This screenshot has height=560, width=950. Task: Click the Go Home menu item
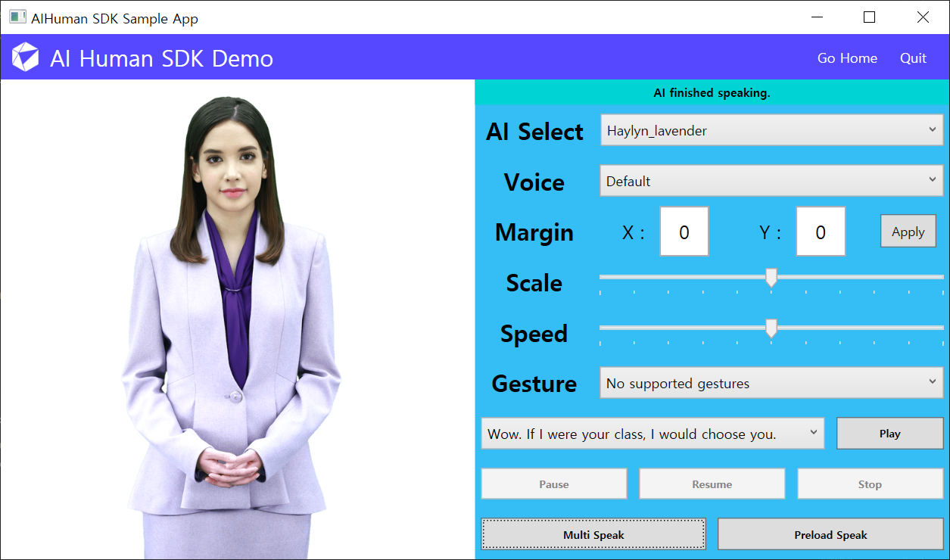click(x=847, y=58)
